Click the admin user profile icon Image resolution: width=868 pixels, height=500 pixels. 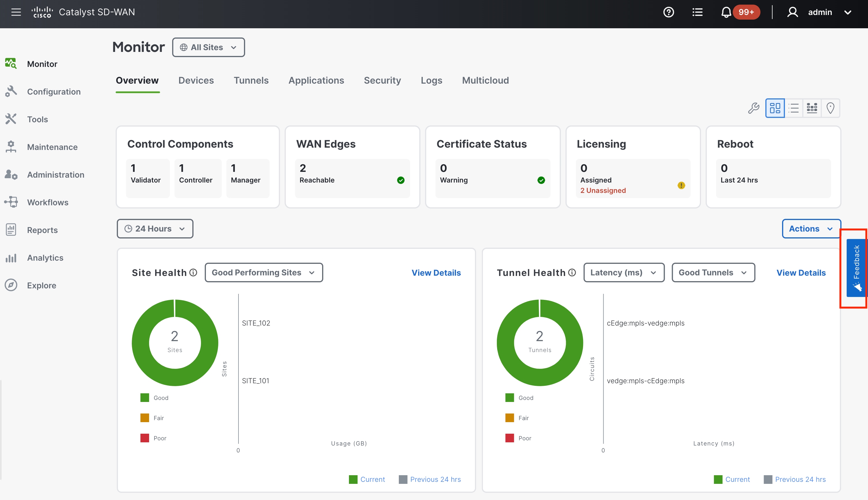pyautogui.click(x=792, y=12)
